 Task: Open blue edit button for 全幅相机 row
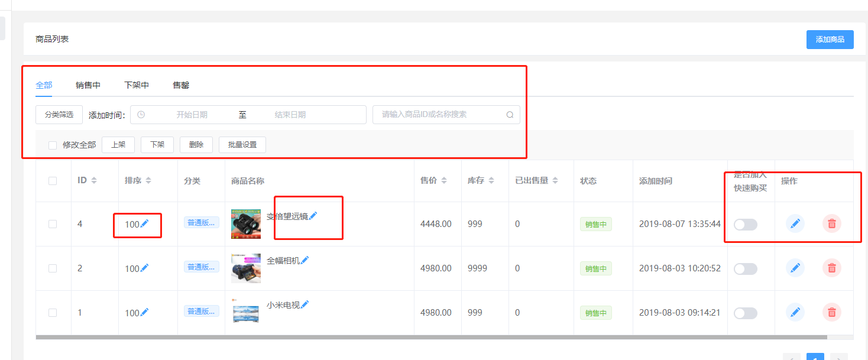795,268
